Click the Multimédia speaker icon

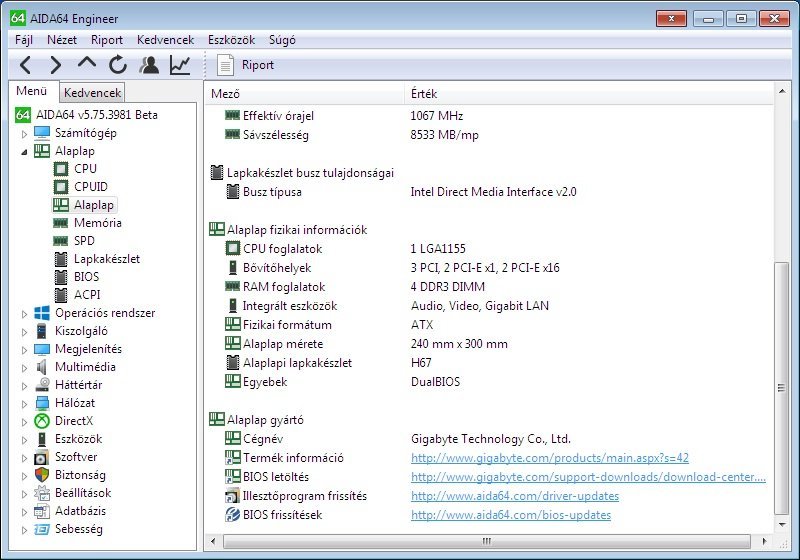point(42,367)
